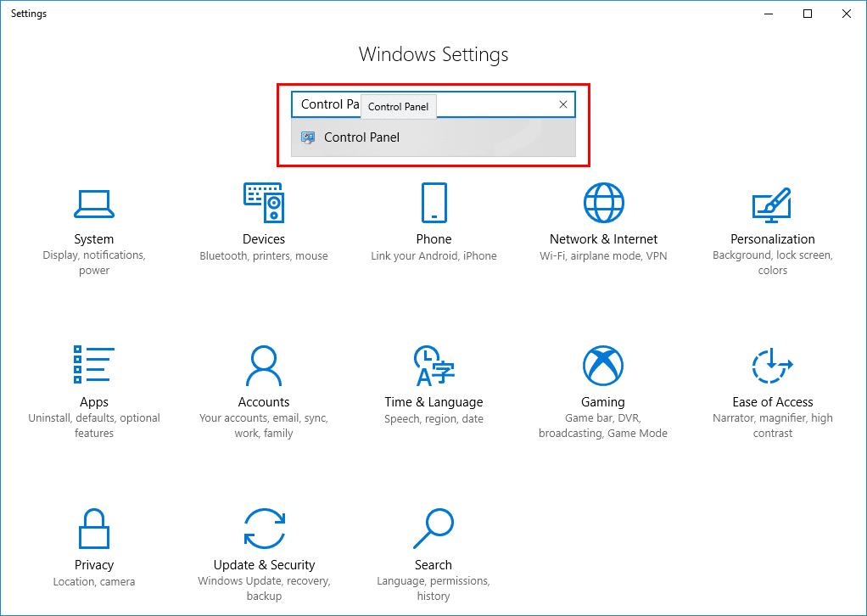Select the Gaming Xbox icon
Image resolution: width=867 pixels, height=616 pixels.
pos(603,366)
